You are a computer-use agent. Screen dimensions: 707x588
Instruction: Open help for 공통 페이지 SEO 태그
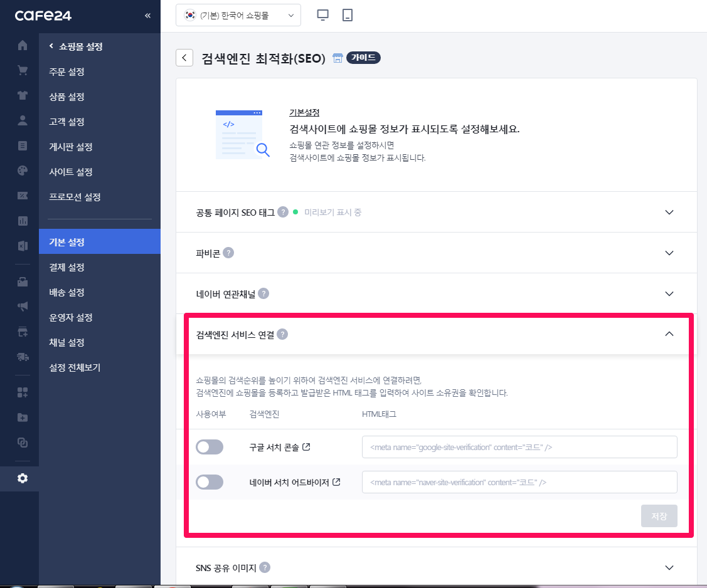click(x=283, y=212)
